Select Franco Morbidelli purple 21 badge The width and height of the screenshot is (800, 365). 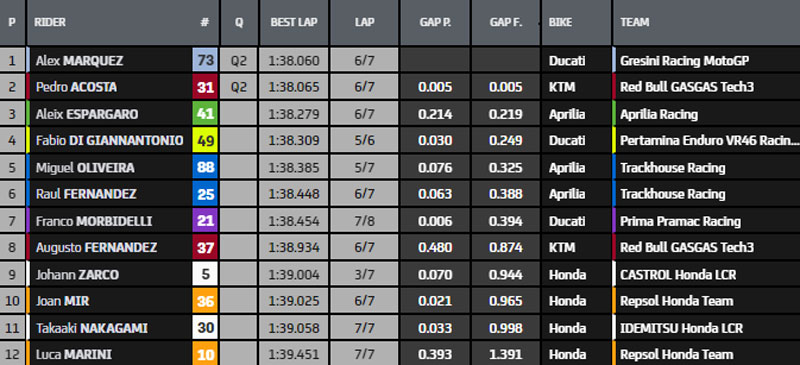[x=205, y=221]
